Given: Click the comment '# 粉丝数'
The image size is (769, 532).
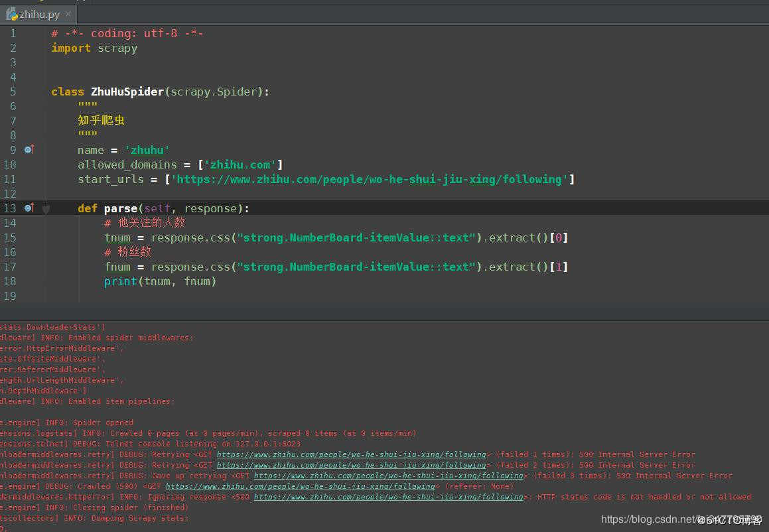Looking at the screenshot, I should [x=127, y=252].
